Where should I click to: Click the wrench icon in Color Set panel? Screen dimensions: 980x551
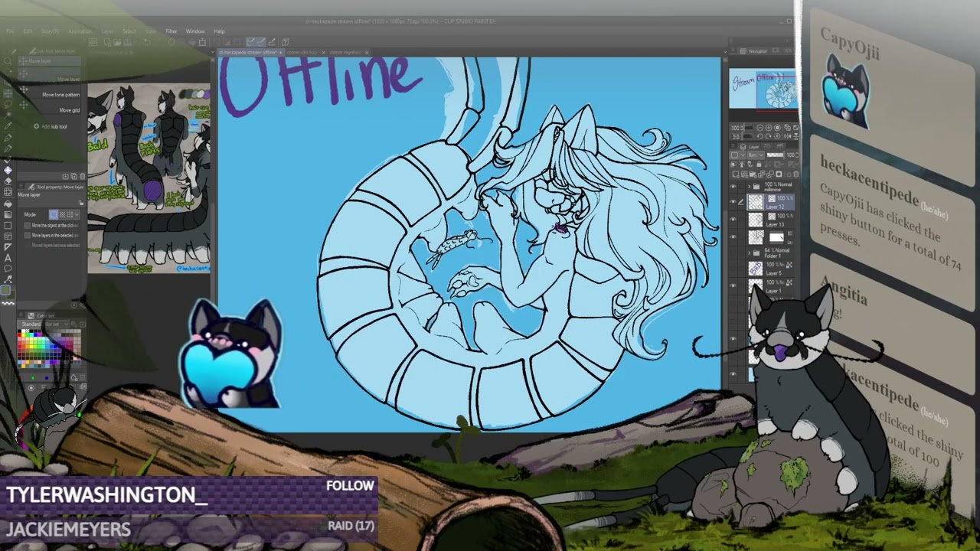click(x=74, y=324)
